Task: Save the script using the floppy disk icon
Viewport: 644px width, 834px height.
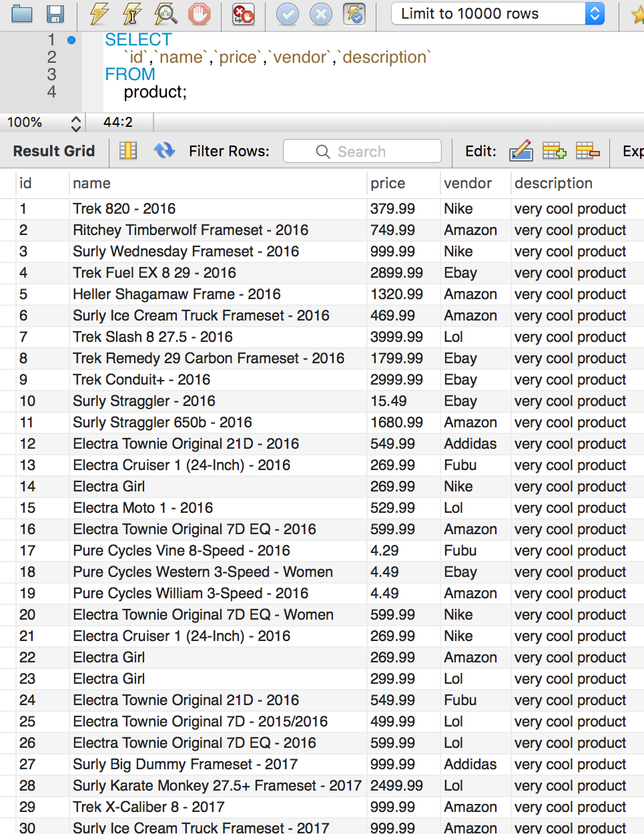Action: coord(55,14)
